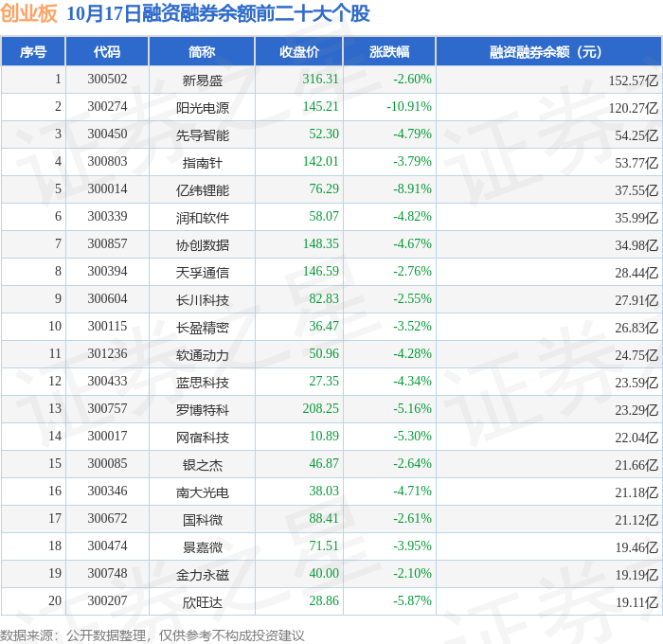Select stock name 欣旺达
This screenshot has width=663, height=644.
pyautogui.click(x=202, y=602)
